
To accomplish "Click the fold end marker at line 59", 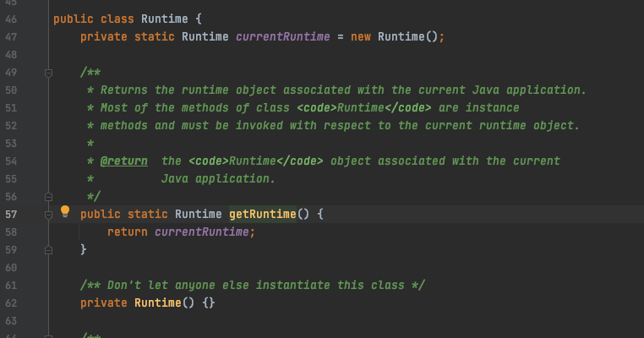I will 49,249.
